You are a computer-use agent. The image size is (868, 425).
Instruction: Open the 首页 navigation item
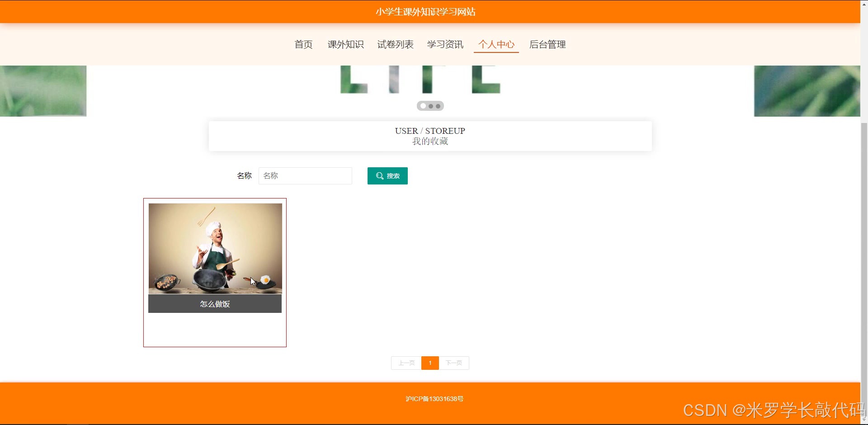coord(303,44)
